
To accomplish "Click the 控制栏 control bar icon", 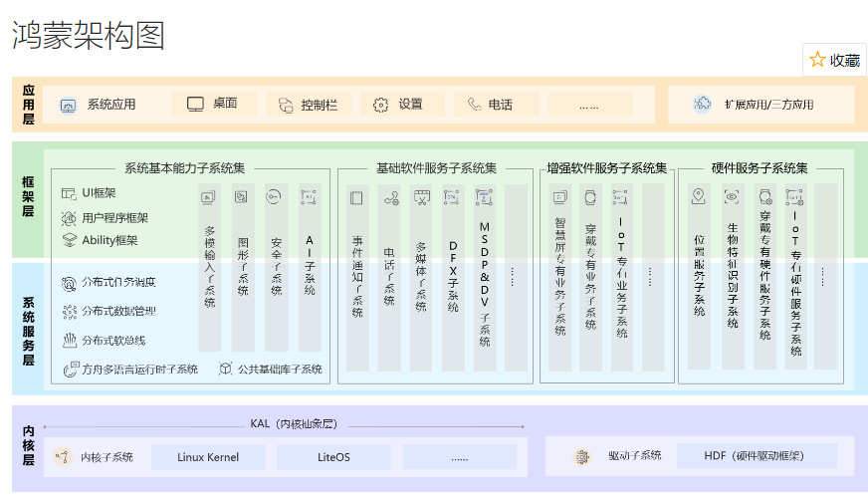I will tap(286, 106).
